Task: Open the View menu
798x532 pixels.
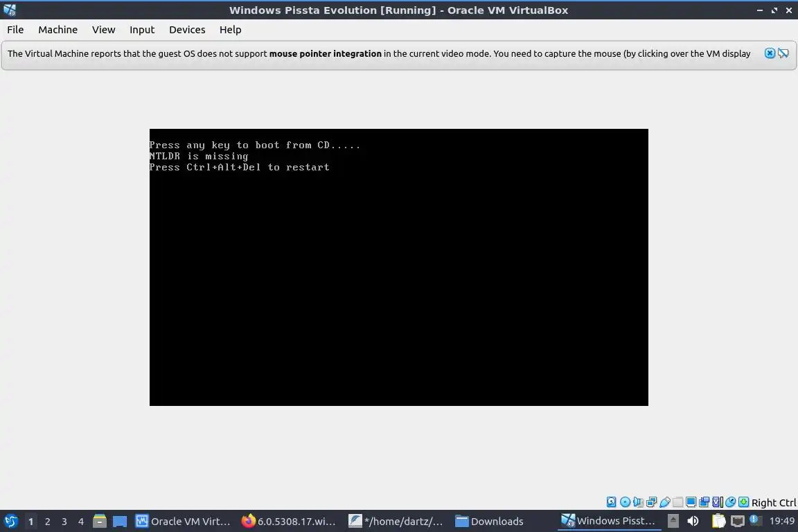Action: 103,30
